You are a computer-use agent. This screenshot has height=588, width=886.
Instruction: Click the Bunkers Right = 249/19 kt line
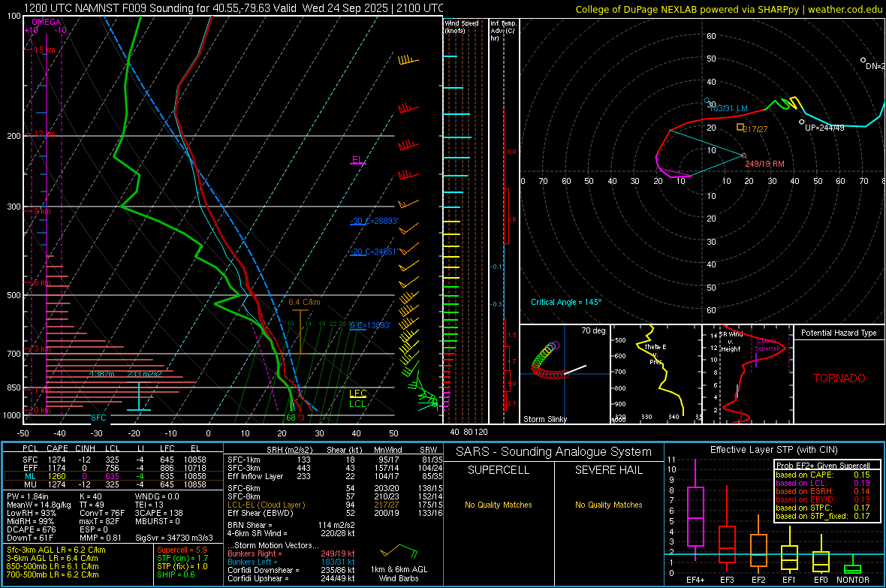[x=291, y=553]
